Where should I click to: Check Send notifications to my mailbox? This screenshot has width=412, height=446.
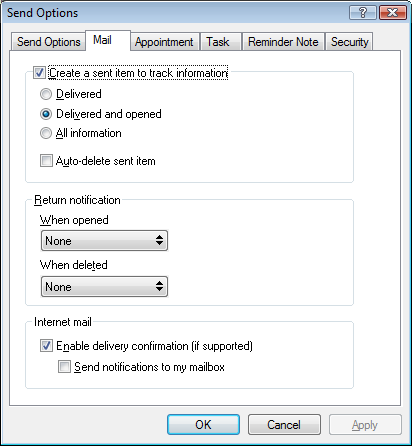pyautogui.click(x=64, y=367)
